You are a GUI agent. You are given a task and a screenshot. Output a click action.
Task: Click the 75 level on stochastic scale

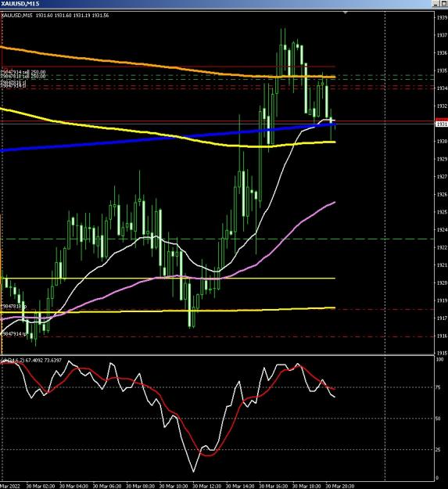[438, 387]
